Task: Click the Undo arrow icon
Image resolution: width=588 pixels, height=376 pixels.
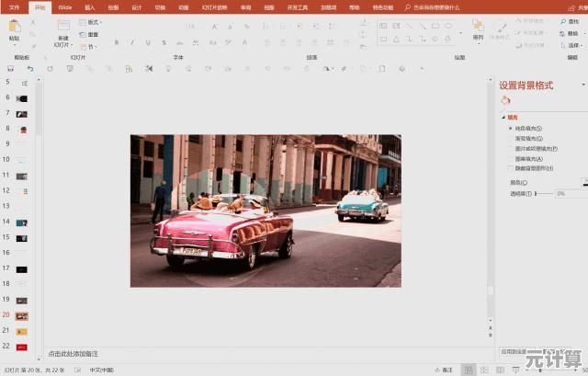Action: pyautogui.click(x=29, y=68)
